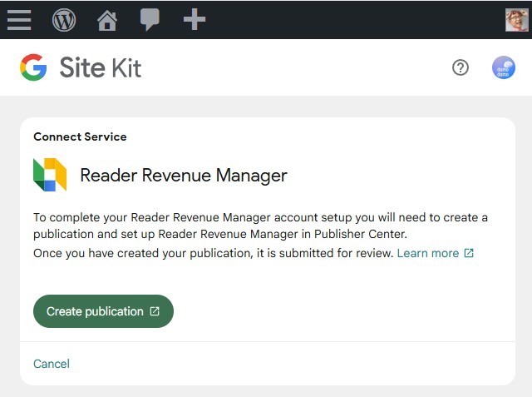Open comments speech bubble icon
This screenshot has height=397, width=532.
coord(150,19)
